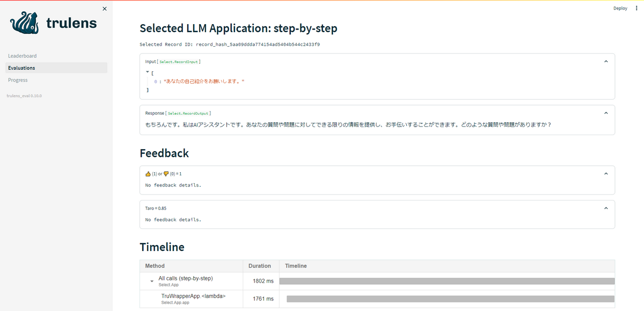Image resolution: width=644 pixels, height=311 pixels.
Task: Collapse the thumbs feedback expander chevron
Action: (606, 174)
